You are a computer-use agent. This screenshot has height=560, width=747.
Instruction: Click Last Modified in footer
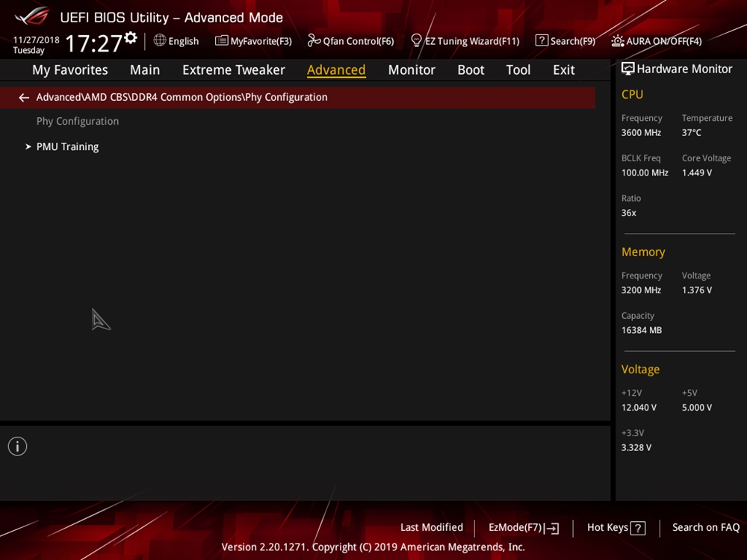coord(432,528)
